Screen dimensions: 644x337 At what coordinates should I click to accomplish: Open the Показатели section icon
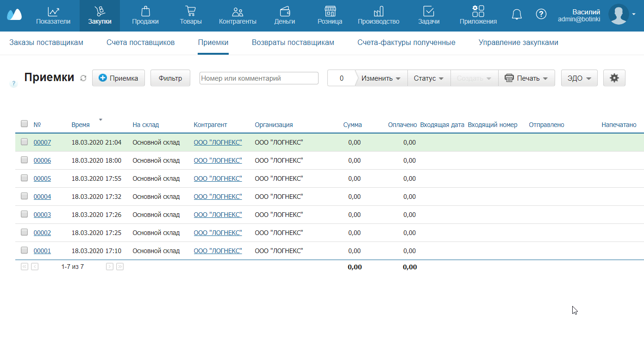pos(53,12)
